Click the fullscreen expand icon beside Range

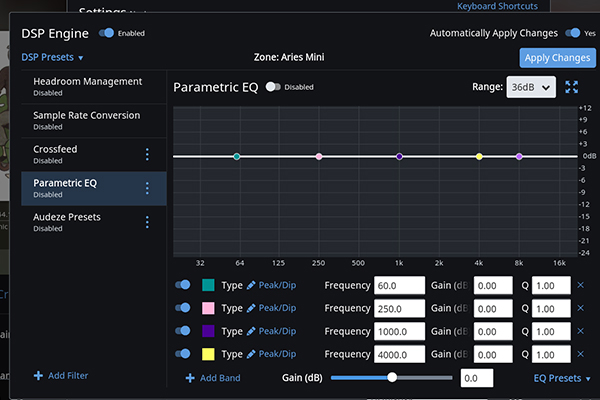click(572, 87)
